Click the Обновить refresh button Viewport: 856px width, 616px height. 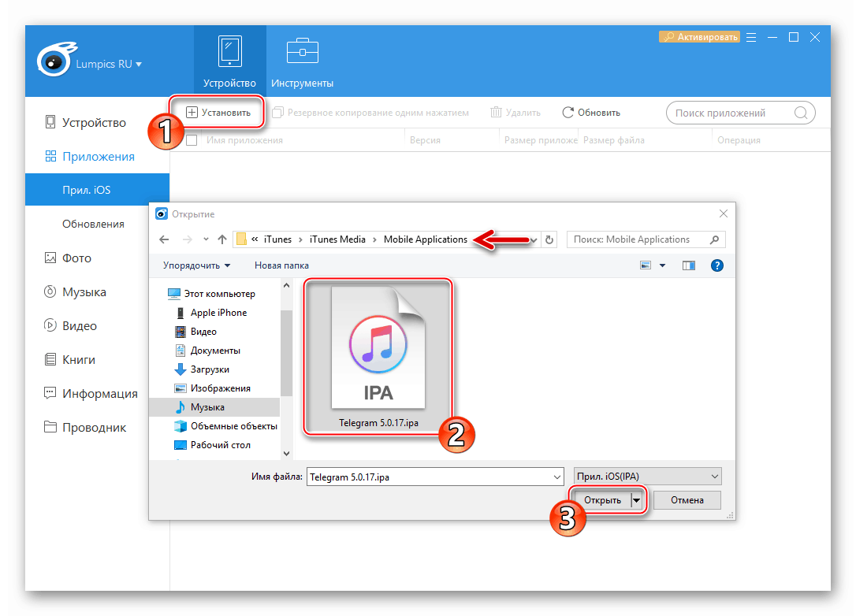(x=591, y=113)
